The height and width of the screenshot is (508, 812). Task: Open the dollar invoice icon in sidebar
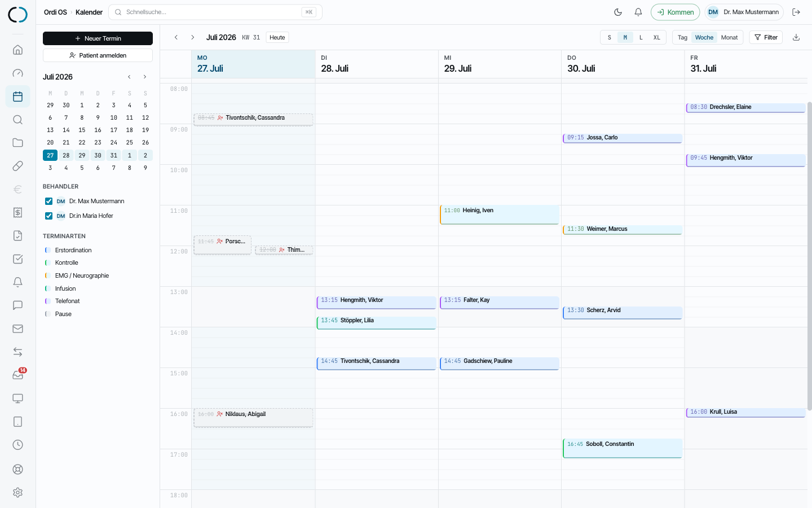pyautogui.click(x=17, y=212)
